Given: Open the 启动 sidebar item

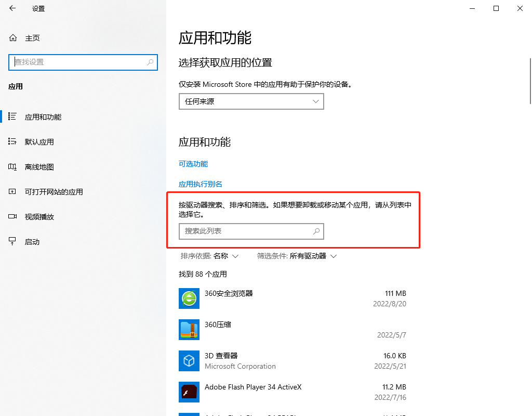Looking at the screenshot, I should click(32, 242).
